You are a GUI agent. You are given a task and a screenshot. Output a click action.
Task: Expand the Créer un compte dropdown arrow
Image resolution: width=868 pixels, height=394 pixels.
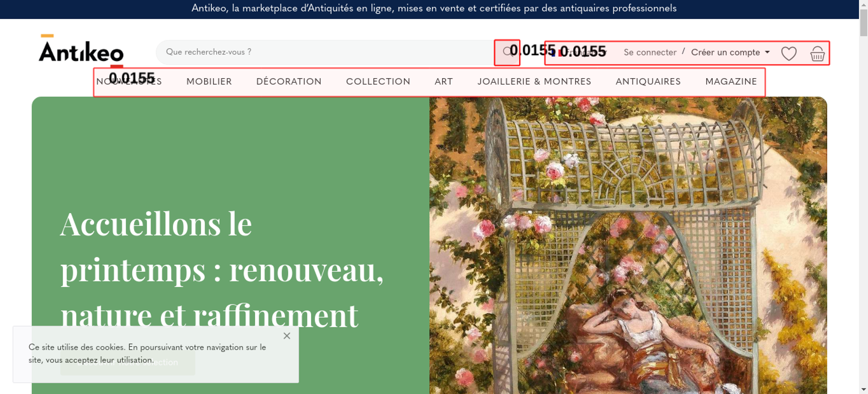click(767, 52)
